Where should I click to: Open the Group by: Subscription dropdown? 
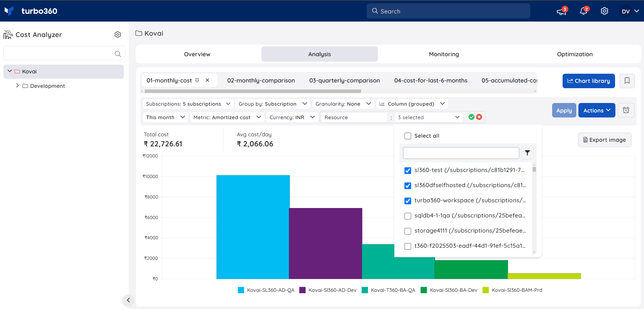click(273, 104)
